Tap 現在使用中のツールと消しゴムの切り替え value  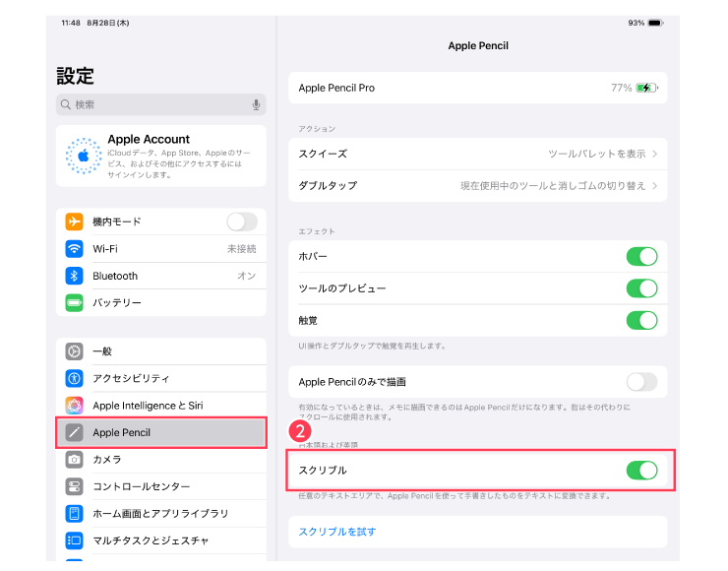coord(553,186)
